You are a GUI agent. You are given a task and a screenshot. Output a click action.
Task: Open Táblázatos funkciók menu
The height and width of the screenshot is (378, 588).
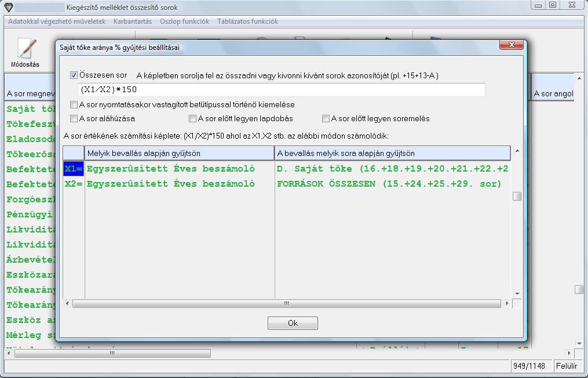(247, 21)
